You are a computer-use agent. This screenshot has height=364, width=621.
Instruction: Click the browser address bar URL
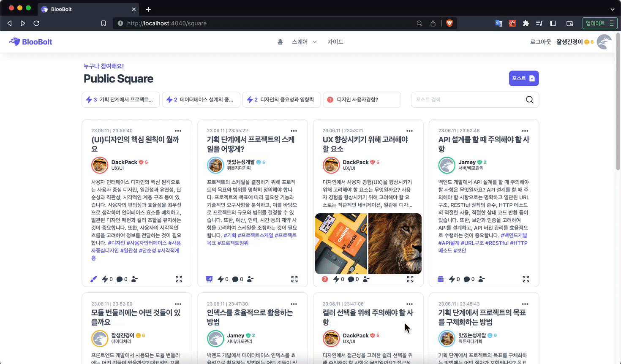pyautogui.click(x=167, y=23)
